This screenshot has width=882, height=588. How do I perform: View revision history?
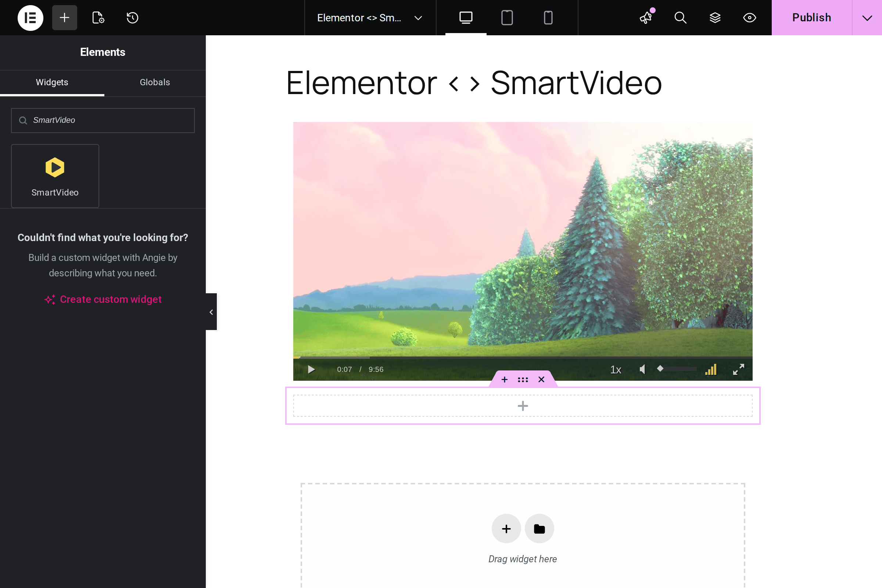pyautogui.click(x=132, y=18)
